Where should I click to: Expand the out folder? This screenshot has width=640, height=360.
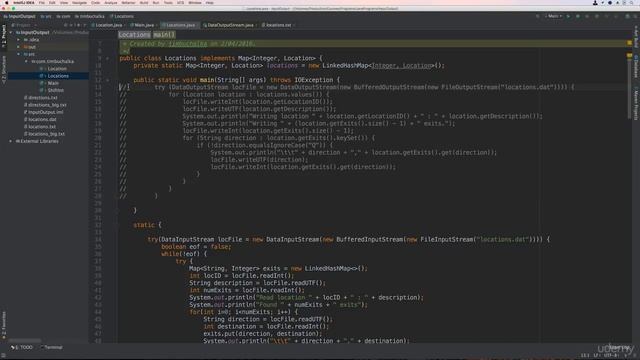[x=19, y=47]
